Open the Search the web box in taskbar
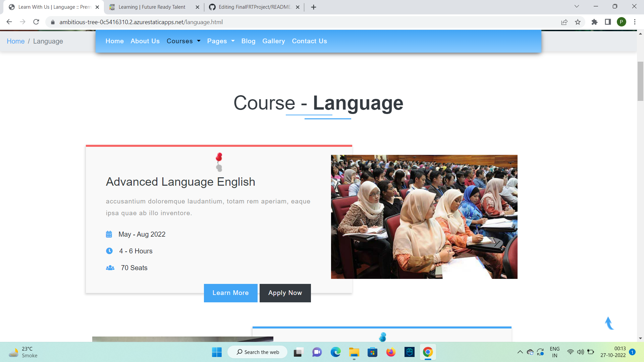 (x=257, y=352)
